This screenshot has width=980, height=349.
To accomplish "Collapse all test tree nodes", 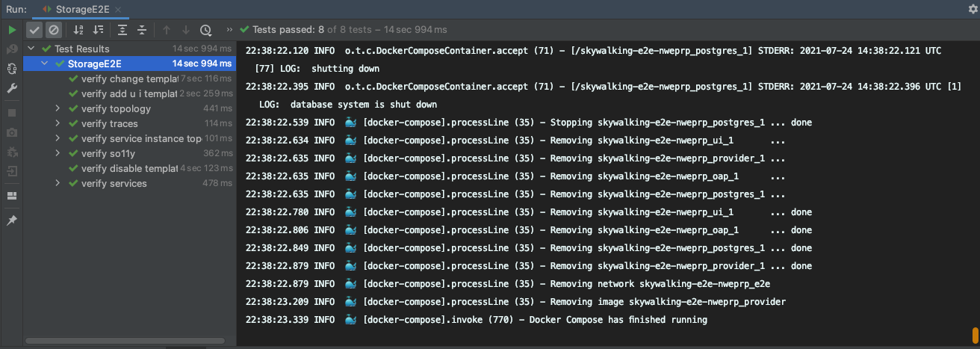I will point(141,30).
